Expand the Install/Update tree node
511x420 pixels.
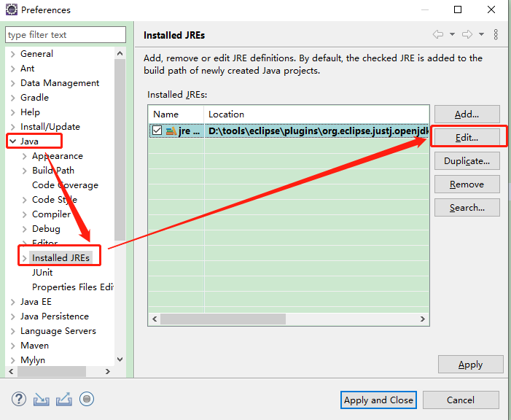click(12, 127)
